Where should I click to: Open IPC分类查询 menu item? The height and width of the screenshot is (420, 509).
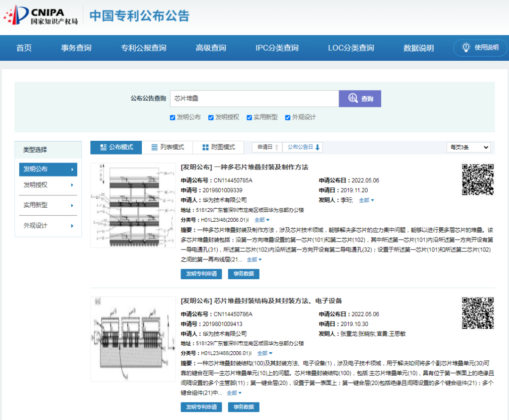click(x=277, y=48)
